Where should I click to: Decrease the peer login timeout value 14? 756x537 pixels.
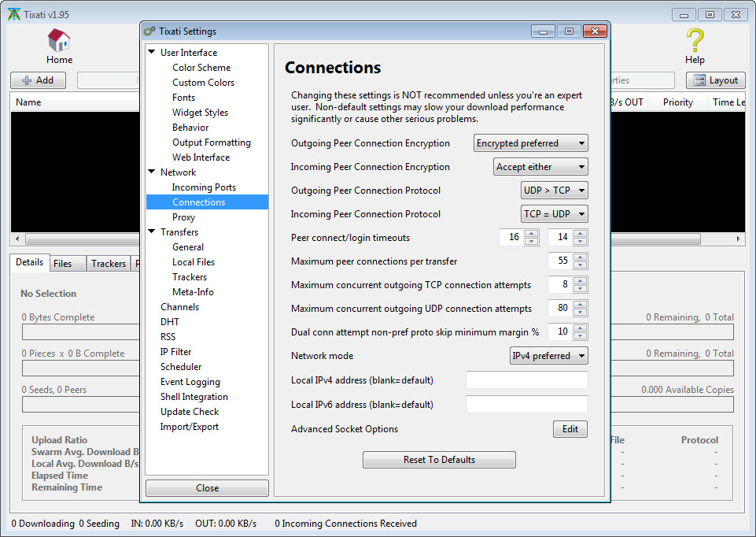coord(580,241)
